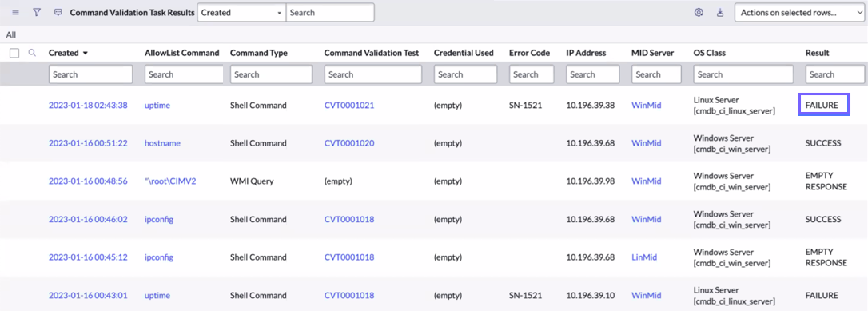The image size is (868, 311).
Task: Open the hostname AllowList command link
Action: (162, 143)
